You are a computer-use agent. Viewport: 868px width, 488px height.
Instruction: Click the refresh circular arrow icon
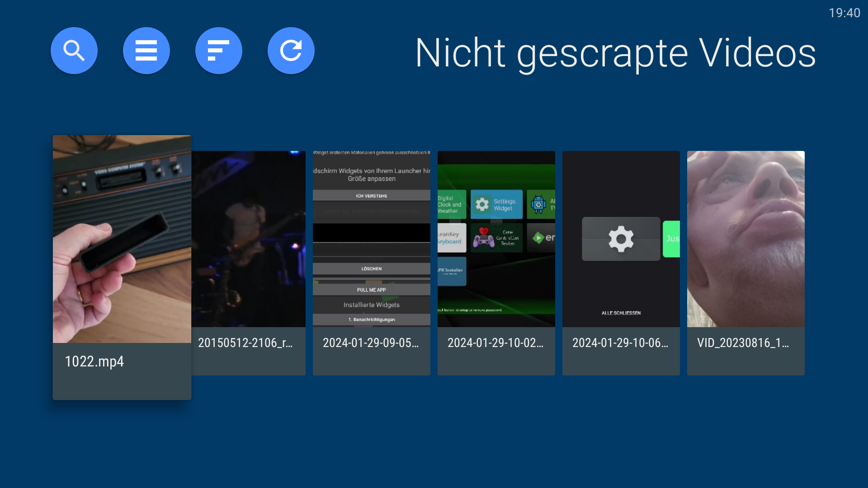coord(291,51)
